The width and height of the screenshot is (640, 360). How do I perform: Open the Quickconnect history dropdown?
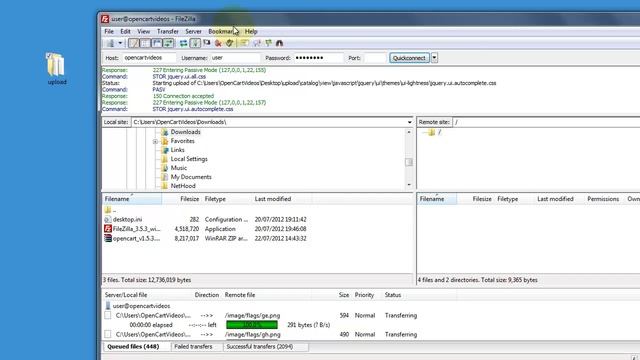tap(434, 58)
